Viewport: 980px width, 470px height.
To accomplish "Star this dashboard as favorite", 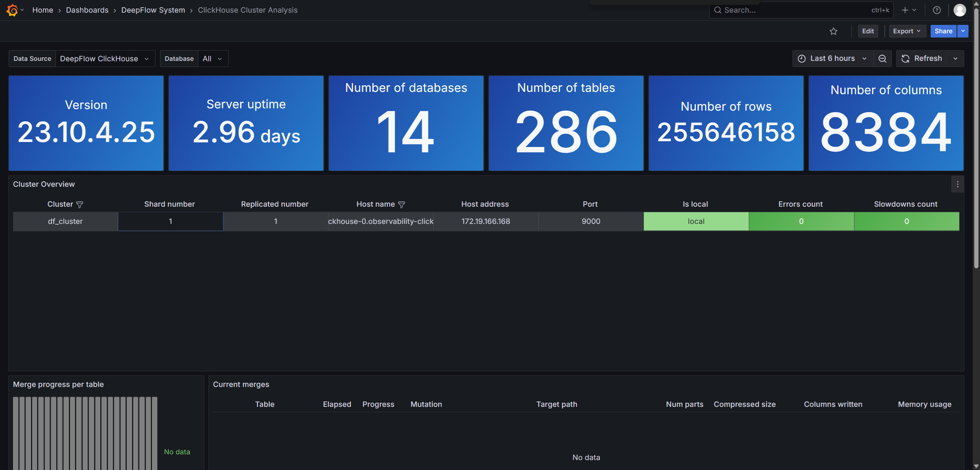I will 833,31.
